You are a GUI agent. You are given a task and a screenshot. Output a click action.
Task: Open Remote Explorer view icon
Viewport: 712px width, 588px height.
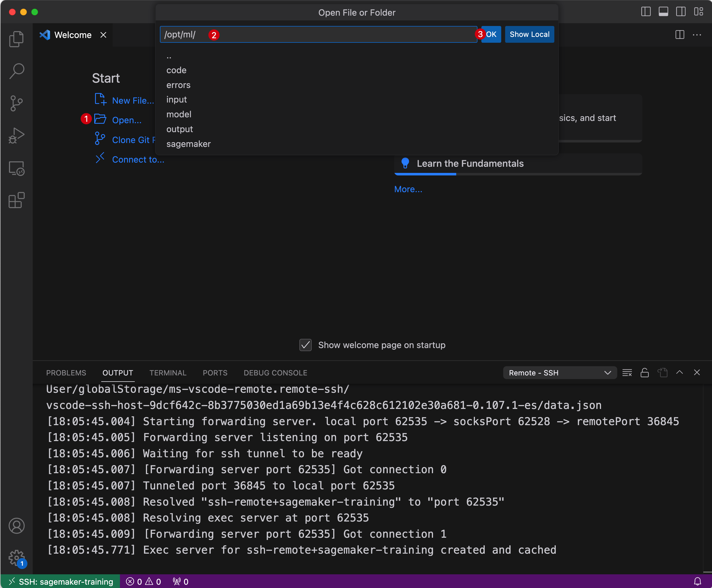tap(16, 168)
